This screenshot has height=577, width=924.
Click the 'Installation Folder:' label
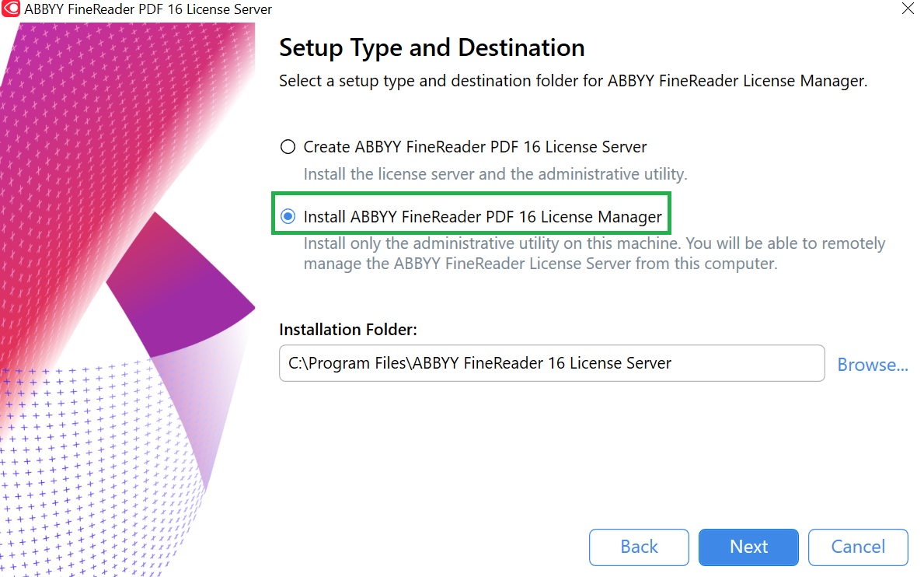click(347, 330)
